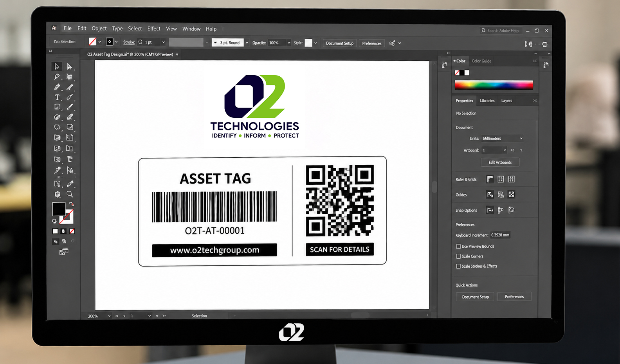Click the large black Fill swatch in toolbar

(x=59, y=209)
